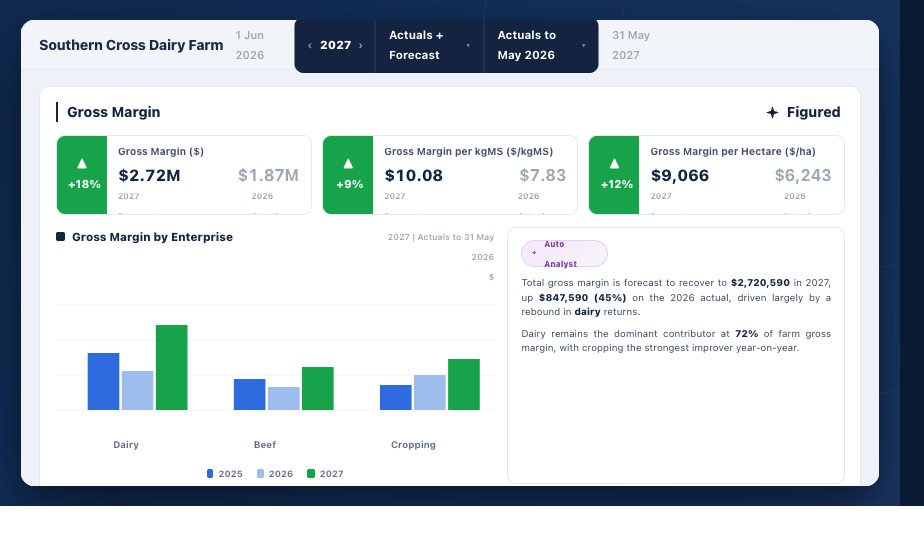Click the Beef 2027 green bar
Screen dimensions: 924x540
click(x=318, y=388)
